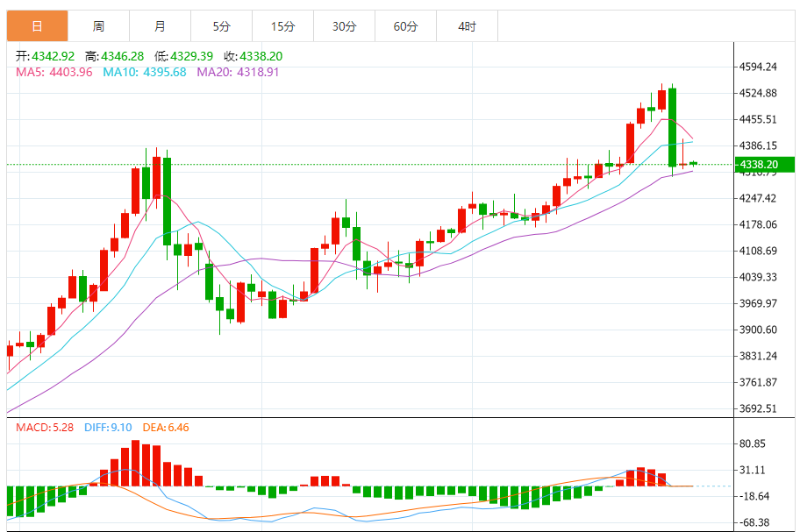Click the MA20: 4318.91 indicator label
800x532 pixels.
pyautogui.click(x=238, y=72)
